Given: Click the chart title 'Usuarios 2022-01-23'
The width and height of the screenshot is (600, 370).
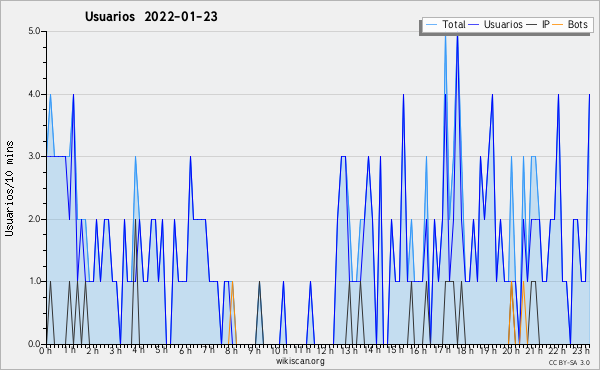Looking at the screenshot, I should point(151,16).
